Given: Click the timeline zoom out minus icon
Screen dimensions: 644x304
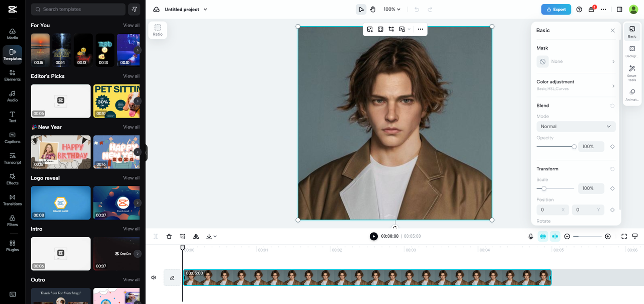Looking at the screenshot, I should click(x=567, y=236).
